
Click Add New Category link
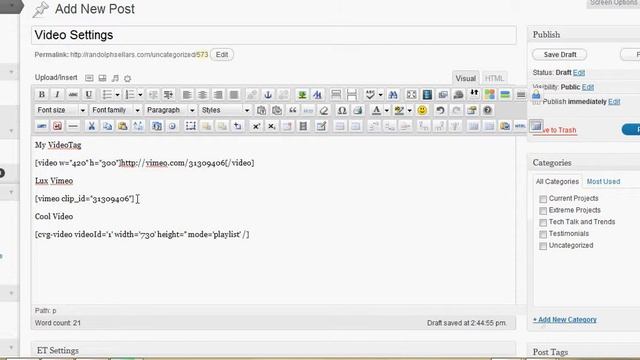[565, 320]
